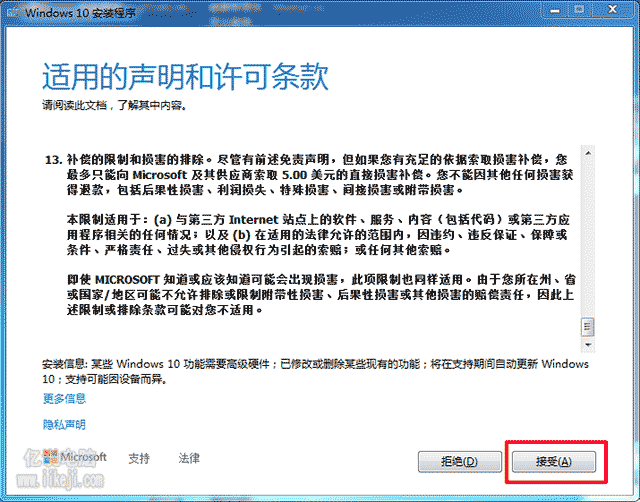Click the scroll down arrow of license text
The width and height of the screenshot is (640, 502).
pyautogui.click(x=588, y=344)
